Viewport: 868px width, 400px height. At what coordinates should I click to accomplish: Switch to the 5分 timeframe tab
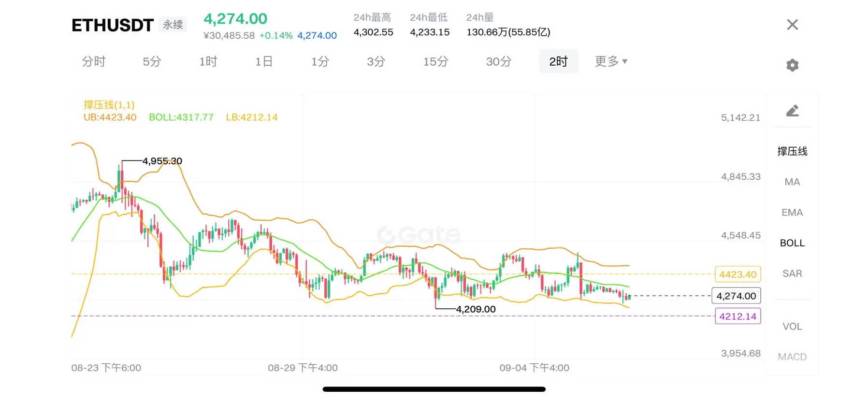click(x=152, y=61)
